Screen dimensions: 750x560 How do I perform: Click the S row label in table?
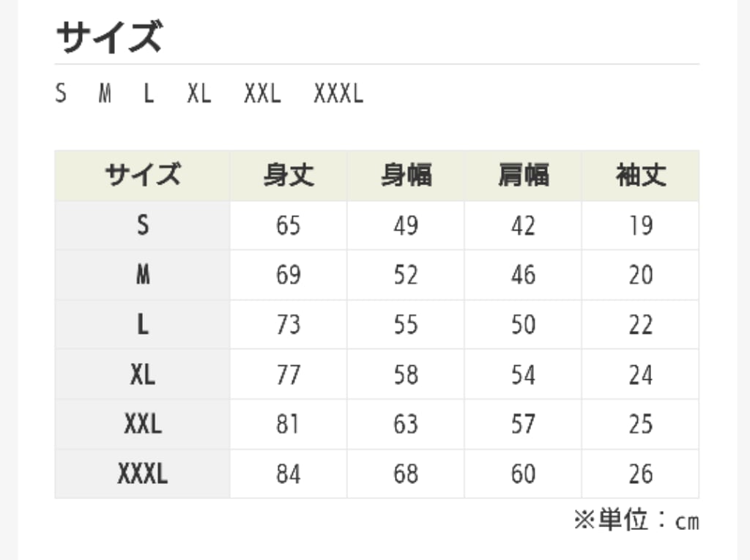click(x=143, y=225)
